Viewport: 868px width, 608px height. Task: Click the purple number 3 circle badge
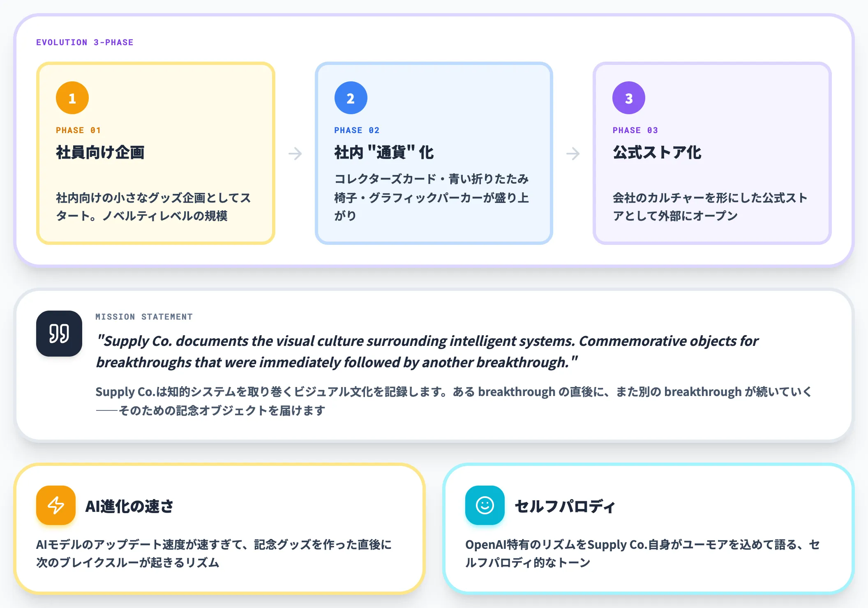[x=629, y=98]
